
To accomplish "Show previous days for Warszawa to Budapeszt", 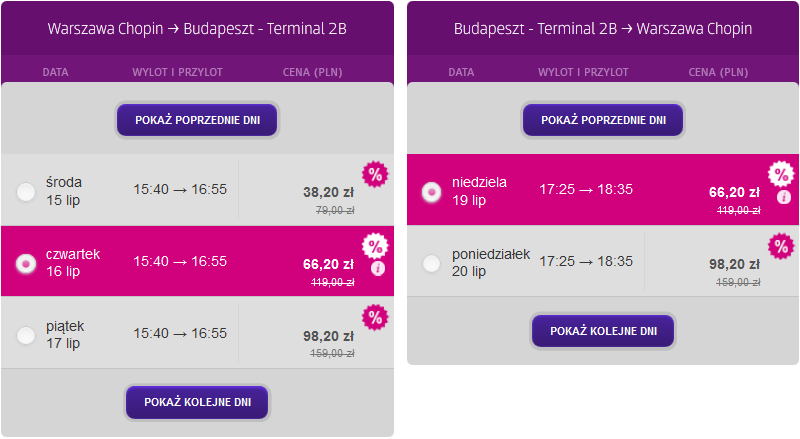I will tap(197, 120).
